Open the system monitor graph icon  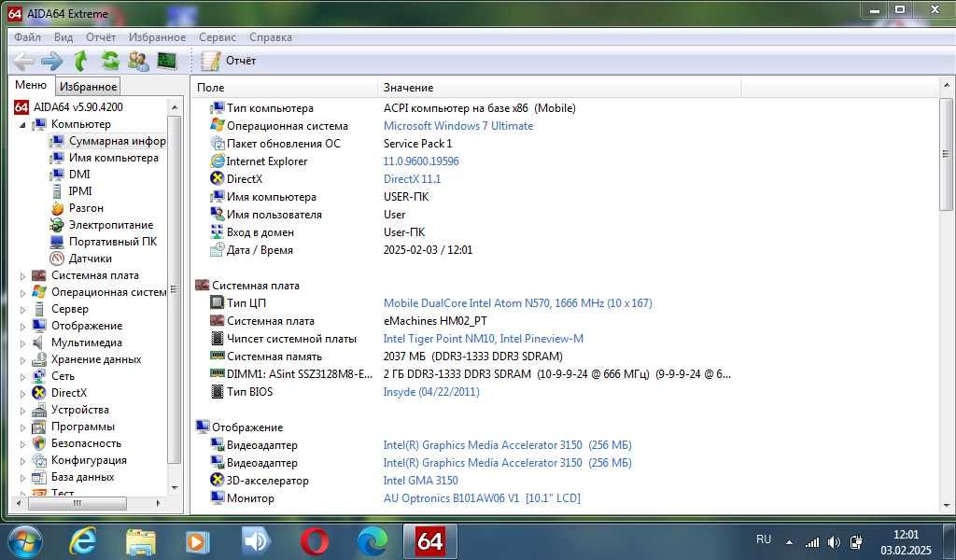click(167, 61)
